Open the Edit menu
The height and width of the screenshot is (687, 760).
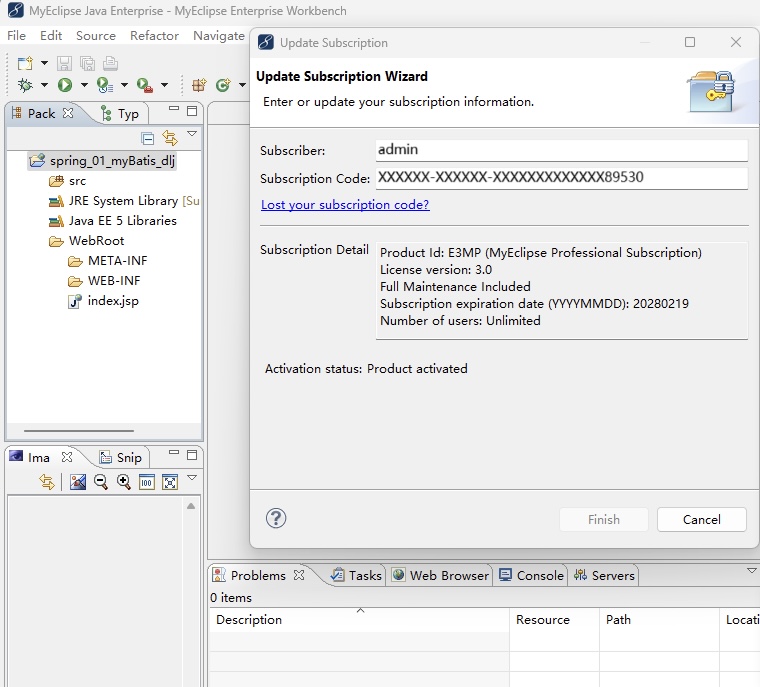(x=51, y=36)
